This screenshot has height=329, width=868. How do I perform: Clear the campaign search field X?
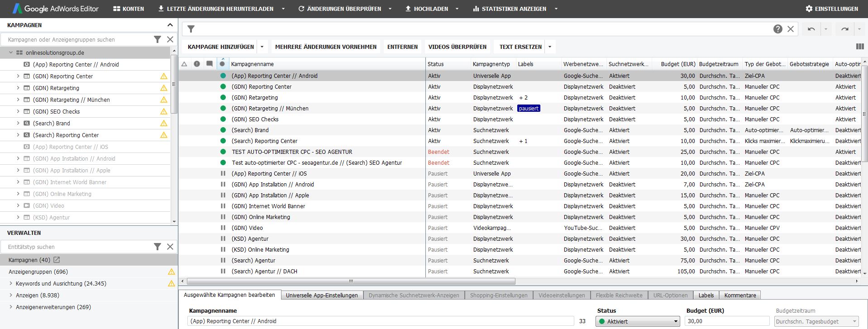coord(170,39)
